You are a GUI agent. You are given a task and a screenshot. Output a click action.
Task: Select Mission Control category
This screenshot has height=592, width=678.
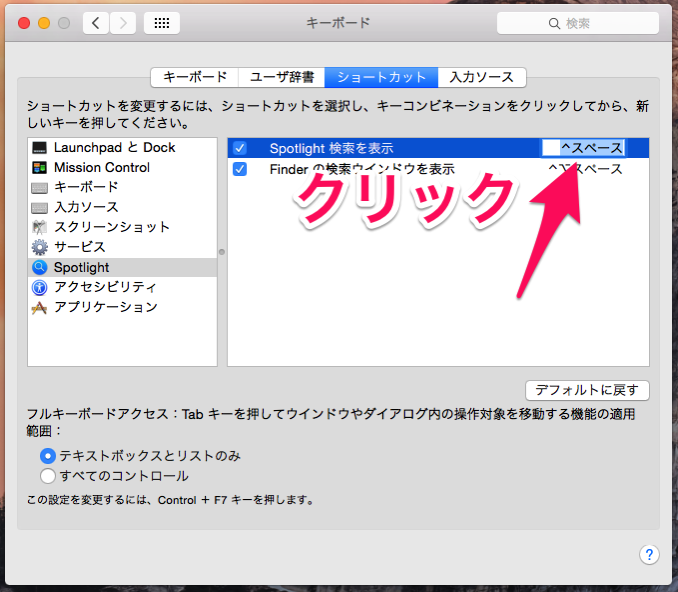coord(122,168)
